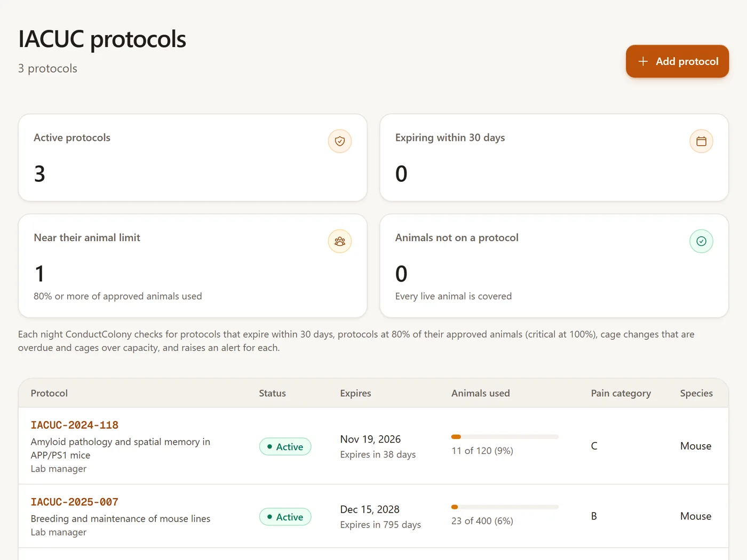747x560 pixels.
Task: Click the Species column header
Action: click(696, 393)
